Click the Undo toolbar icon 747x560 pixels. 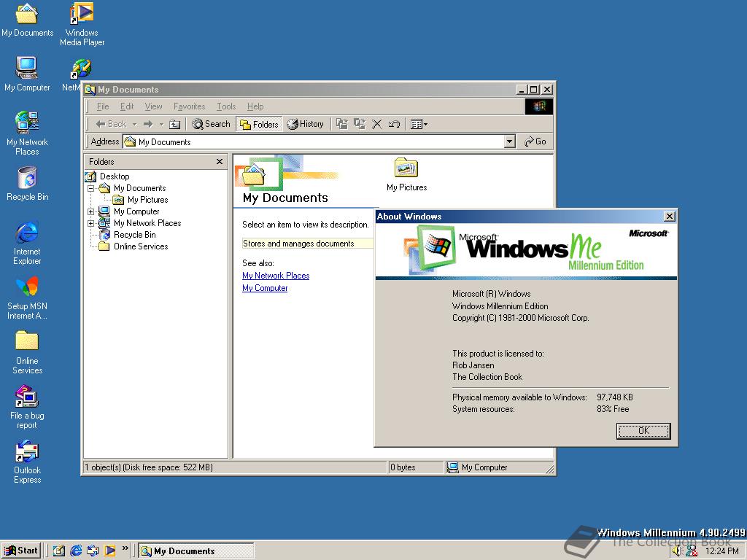[394, 124]
